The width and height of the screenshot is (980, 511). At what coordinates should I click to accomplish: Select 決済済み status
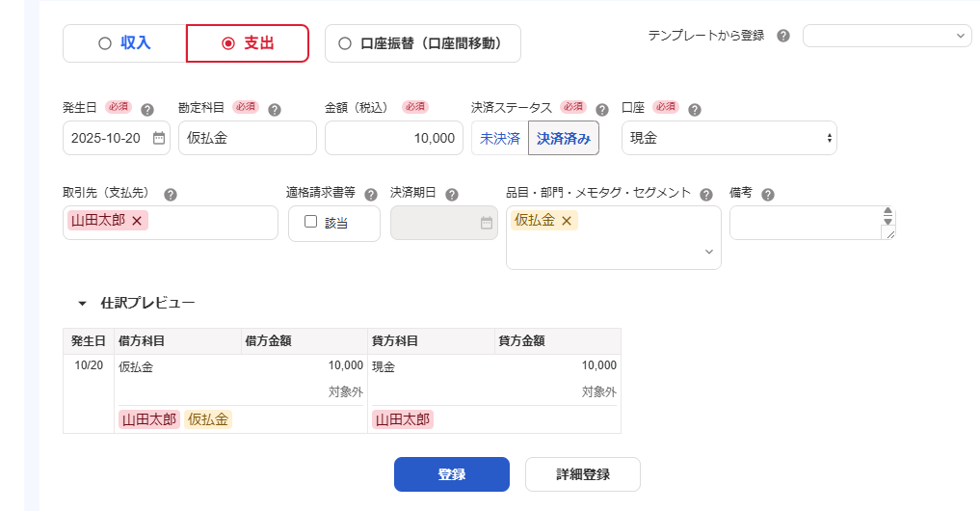pos(564,139)
